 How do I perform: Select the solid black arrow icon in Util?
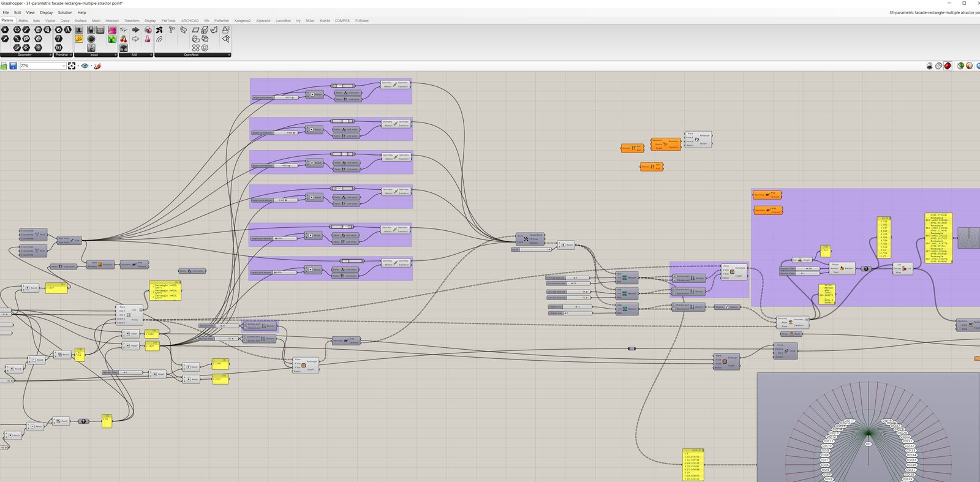135,29
